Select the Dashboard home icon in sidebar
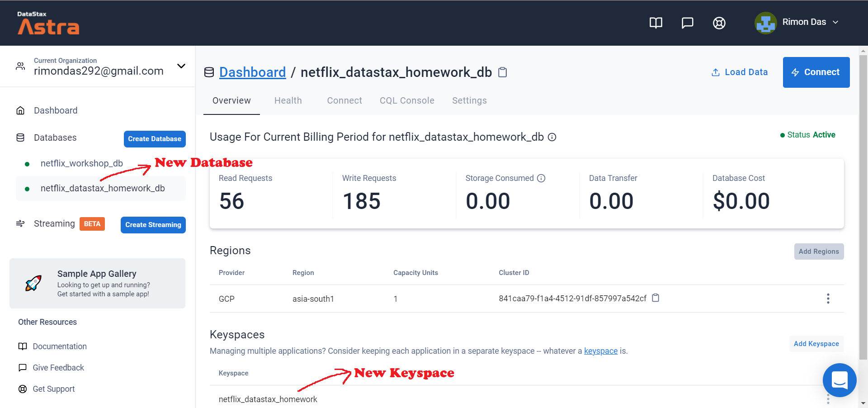Screen dimensions: 868x408 click(20, 110)
